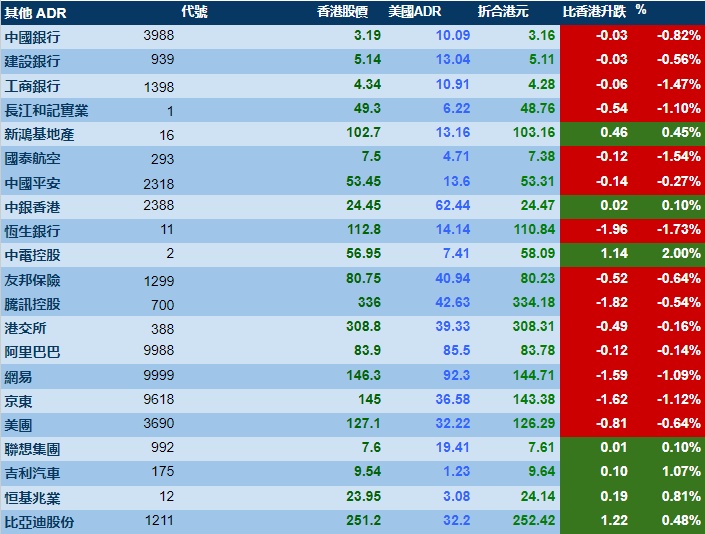Click converted HKD value 252.42

tap(534, 521)
